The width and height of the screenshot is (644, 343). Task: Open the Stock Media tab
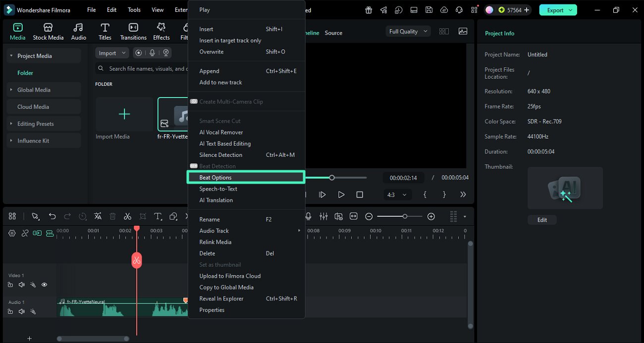click(48, 31)
